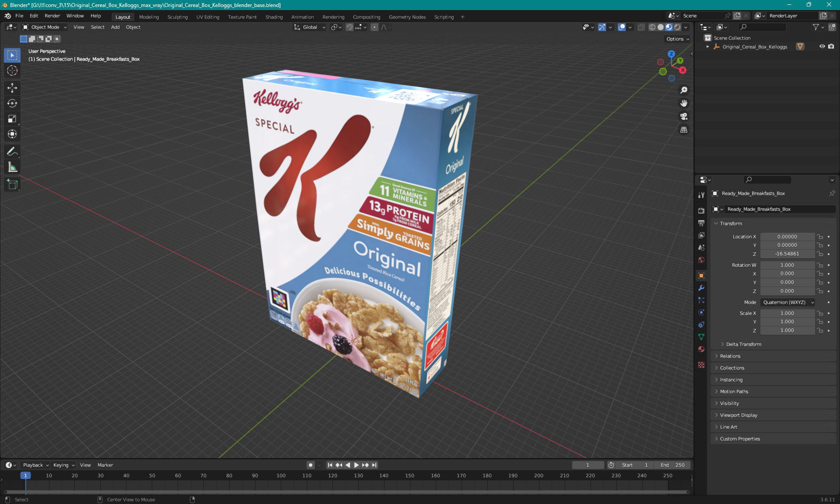The width and height of the screenshot is (840, 504).
Task: Select the Add Cube tool
Action: point(12,184)
